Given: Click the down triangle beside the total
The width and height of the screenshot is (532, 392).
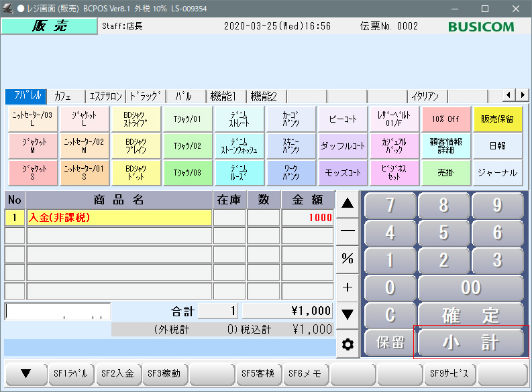Looking at the screenshot, I should click(x=347, y=314).
